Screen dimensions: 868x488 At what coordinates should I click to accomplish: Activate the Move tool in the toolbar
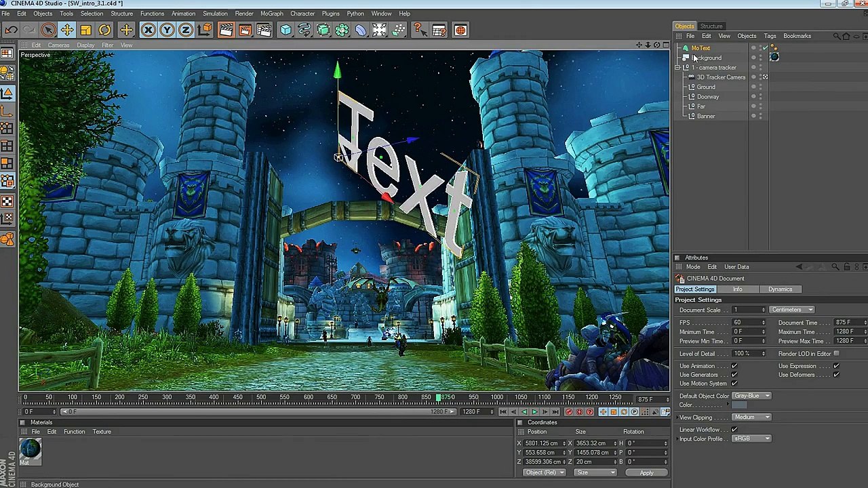coord(67,30)
